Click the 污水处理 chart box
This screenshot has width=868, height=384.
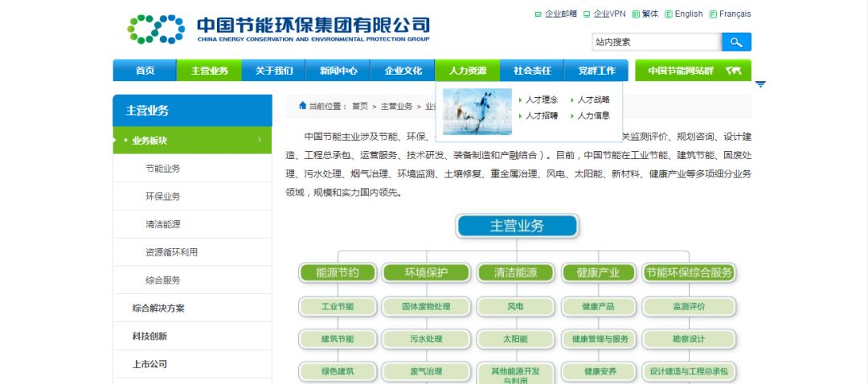tap(426, 339)
